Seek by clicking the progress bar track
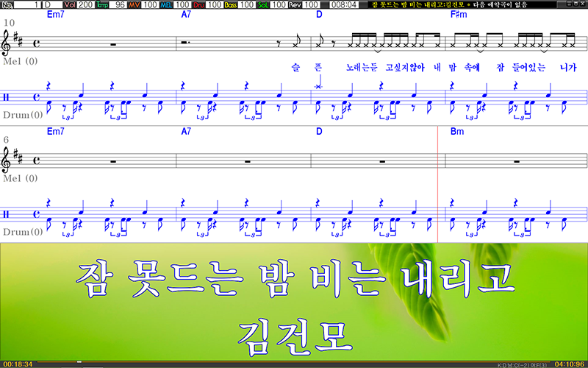The image size is (588, 368). [295, 362]
